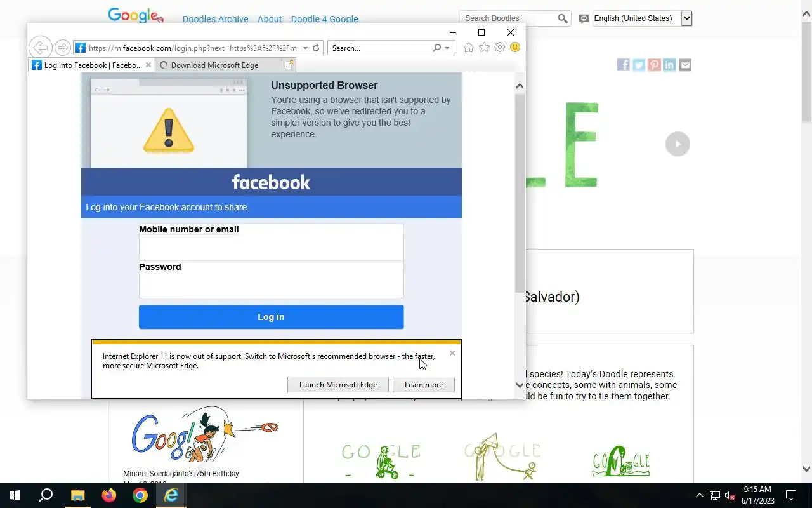This screenshot has width=812, height=508.
Task: Open the IE Home icon
Action: pos(468,48)
